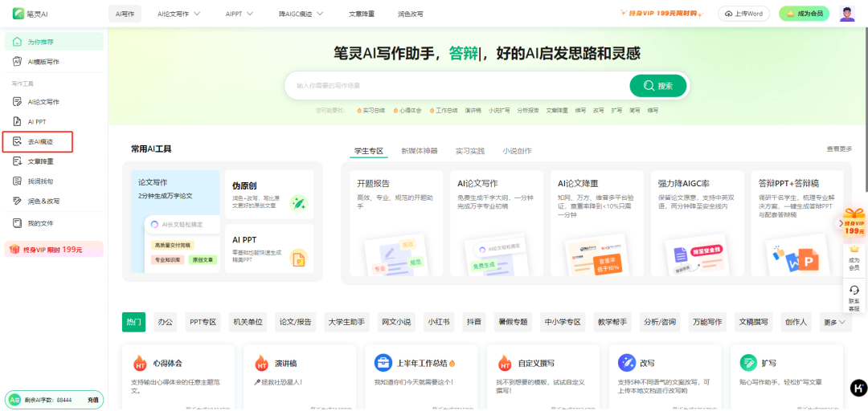
Task: Click the 扩写 card green icon
Action: point(748,364)
